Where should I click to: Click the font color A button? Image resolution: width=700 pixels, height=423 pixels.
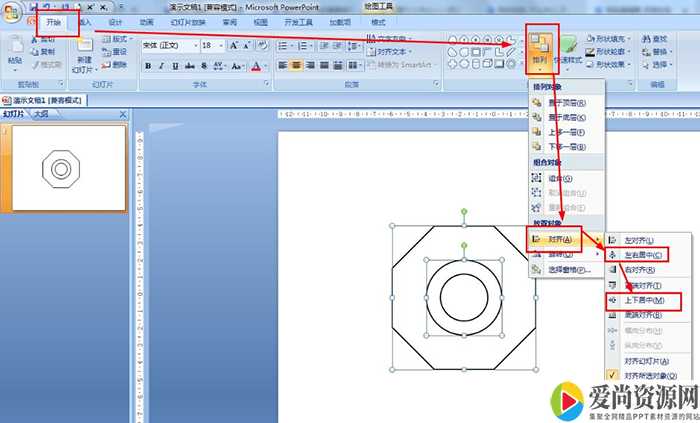pos(256,66)
